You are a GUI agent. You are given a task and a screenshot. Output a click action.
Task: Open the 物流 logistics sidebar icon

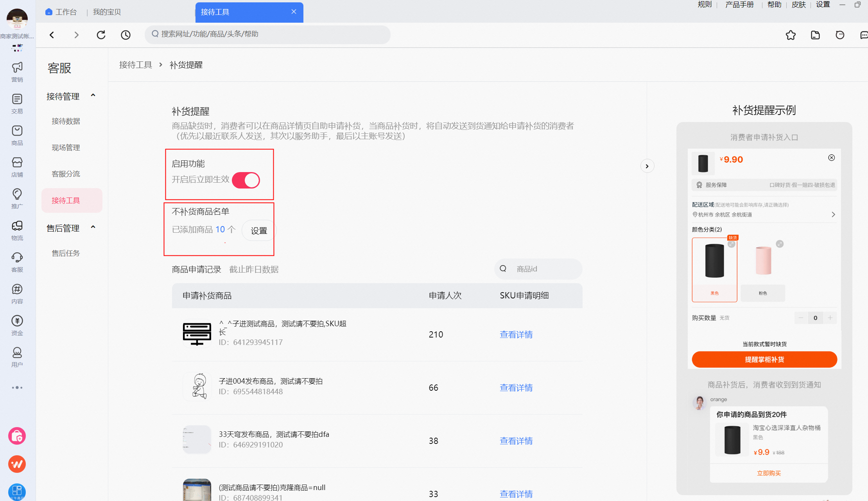[17, 230]
